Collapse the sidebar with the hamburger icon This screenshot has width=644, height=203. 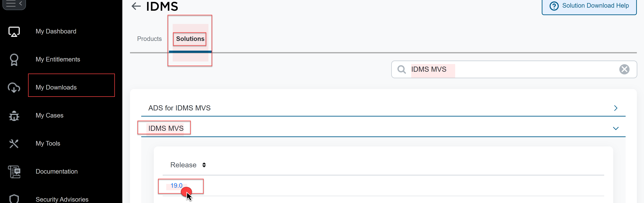coord(14,4)
